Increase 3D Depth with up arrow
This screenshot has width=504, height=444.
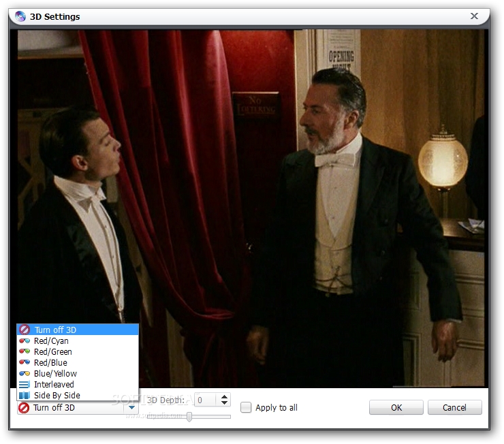(x=224, y=397)
